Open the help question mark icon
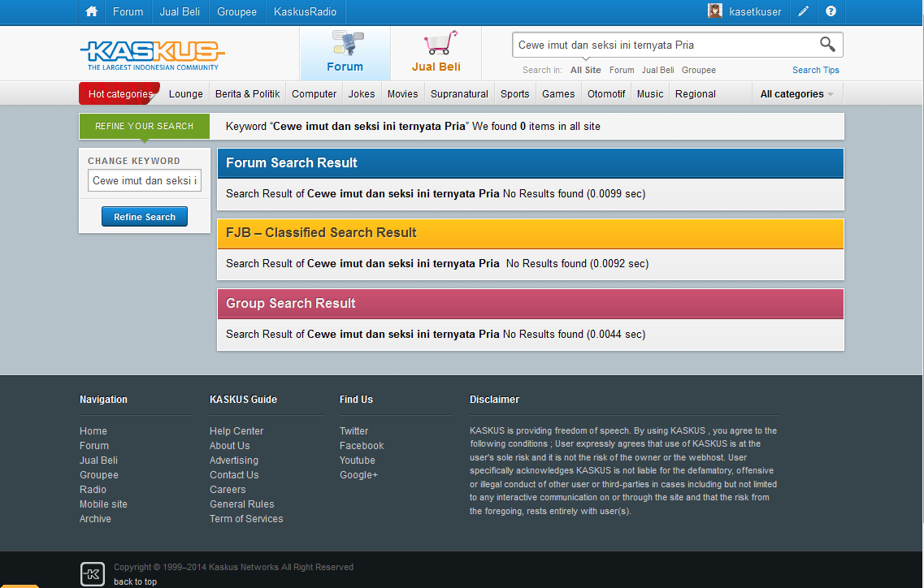Viewport: 924px width, 588px height. [x=831, y=11]
